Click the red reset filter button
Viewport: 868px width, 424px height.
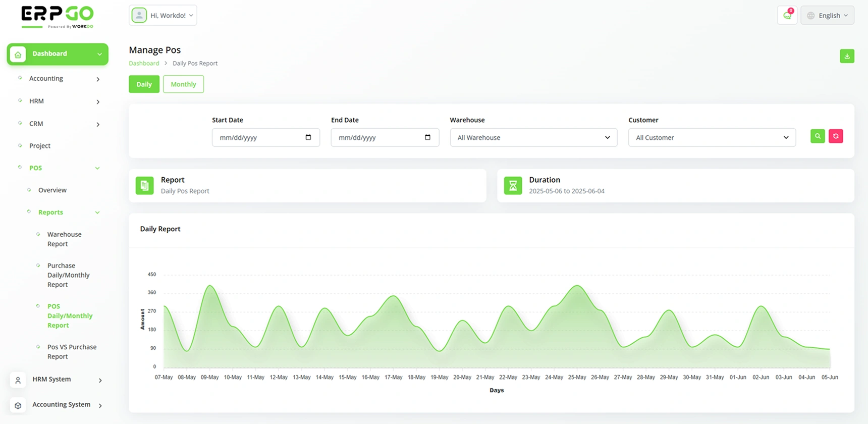click(836, 136)
